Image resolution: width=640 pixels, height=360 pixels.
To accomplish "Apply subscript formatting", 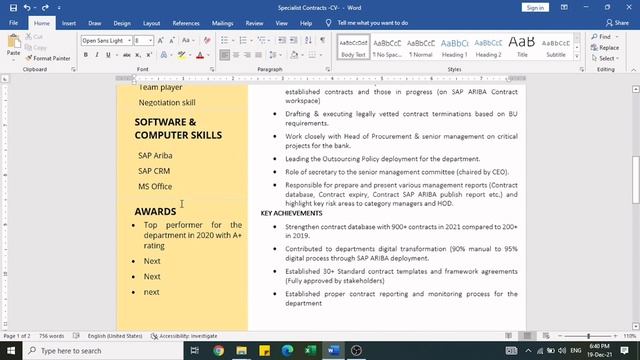I will (x=138, y=55).
